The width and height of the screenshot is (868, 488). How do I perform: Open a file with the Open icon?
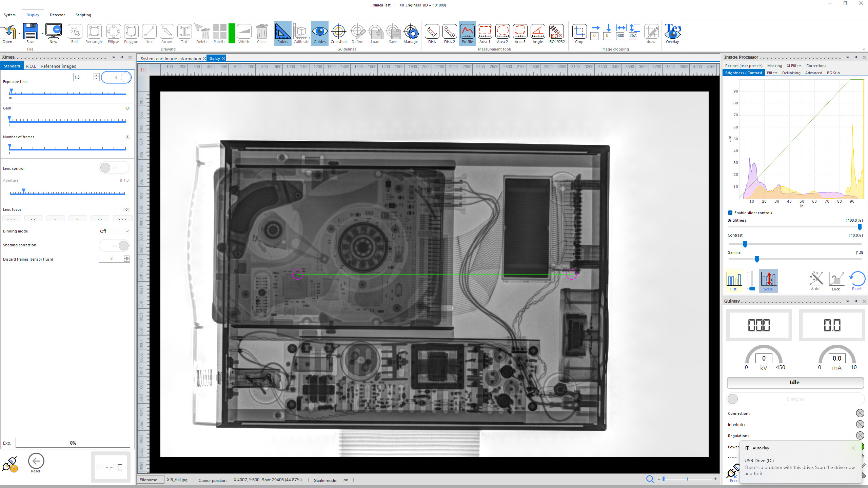7,33
